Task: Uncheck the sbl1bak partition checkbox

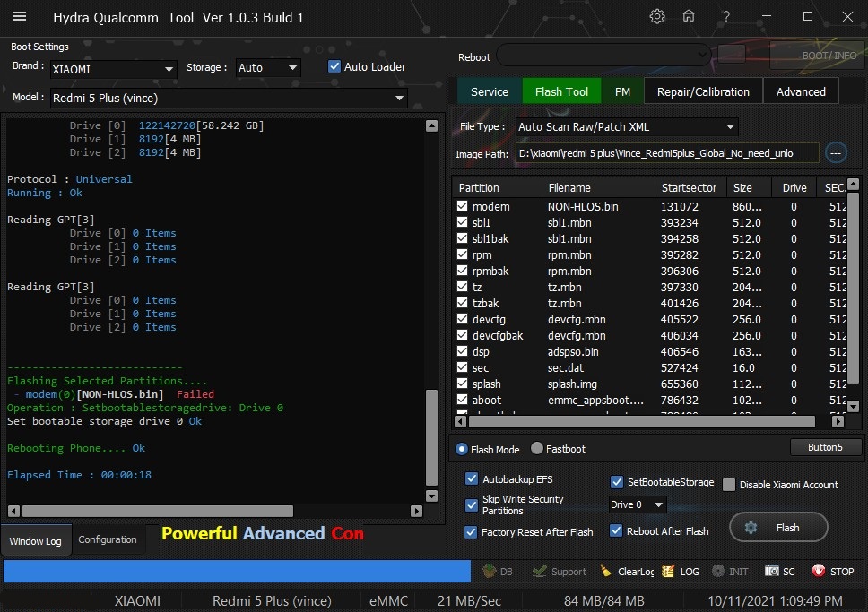Action: click(x=462, y=238)
